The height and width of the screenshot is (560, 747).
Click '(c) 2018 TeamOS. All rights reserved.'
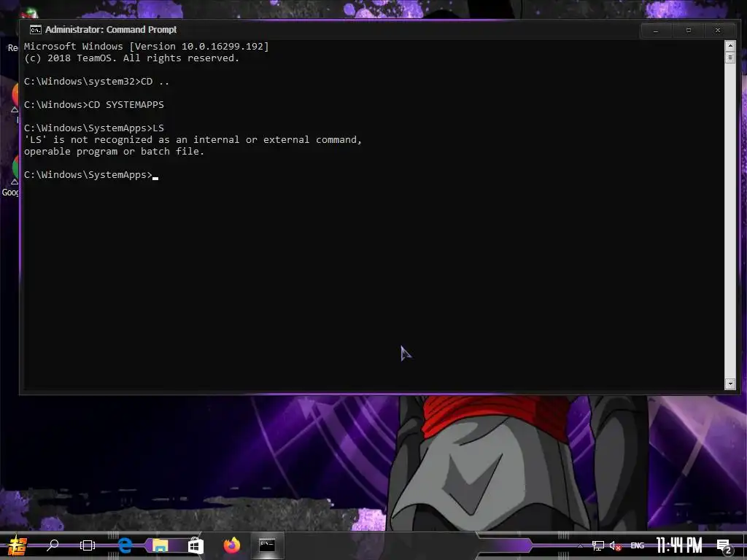pos(131,58)
